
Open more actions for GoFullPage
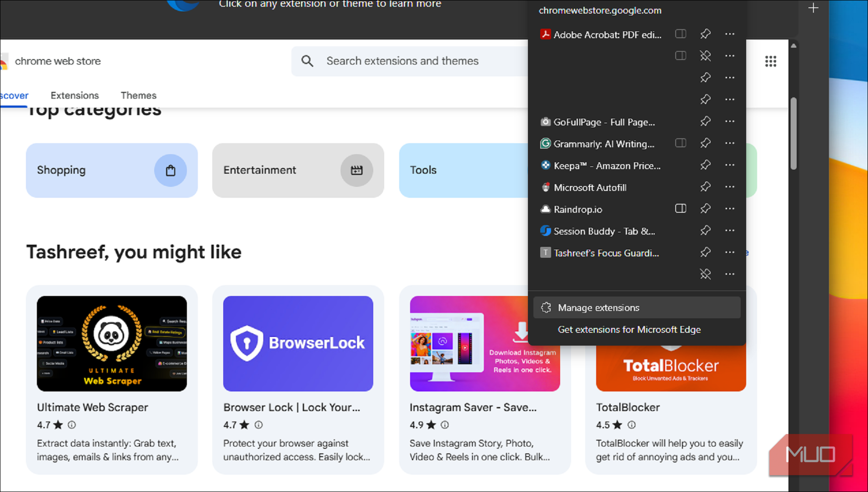pyautogui.click(x=730, y=121)
